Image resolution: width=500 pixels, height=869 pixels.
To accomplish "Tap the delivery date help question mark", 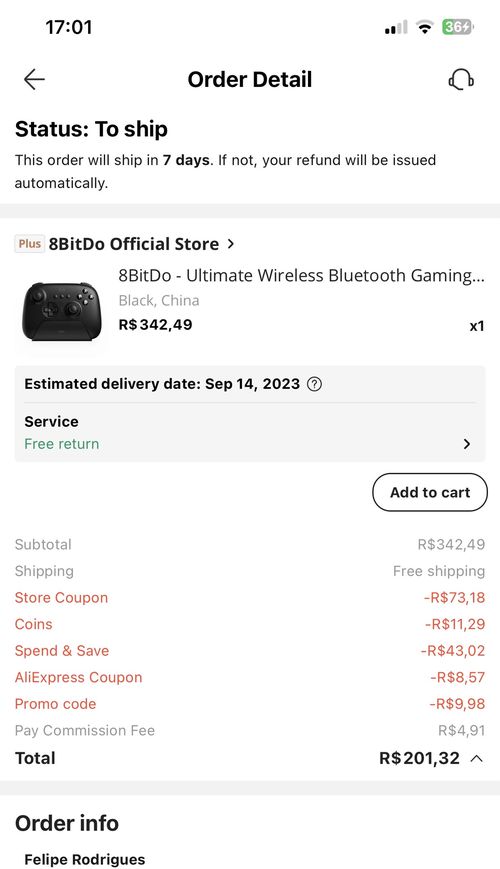I will 314,384.
